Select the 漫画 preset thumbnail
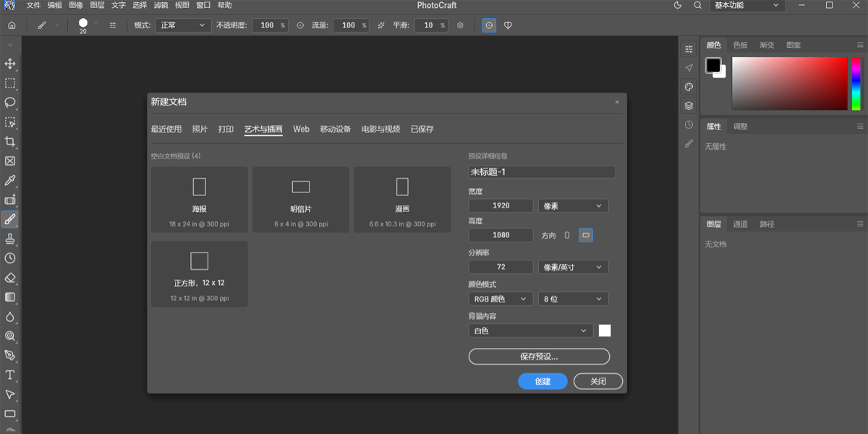Screen dimensions: 868x434 coord(402,200)
